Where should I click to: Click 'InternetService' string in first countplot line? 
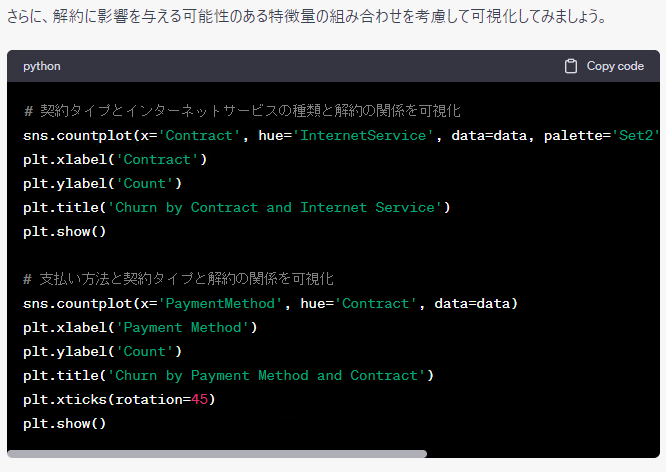tap(364, 135)
